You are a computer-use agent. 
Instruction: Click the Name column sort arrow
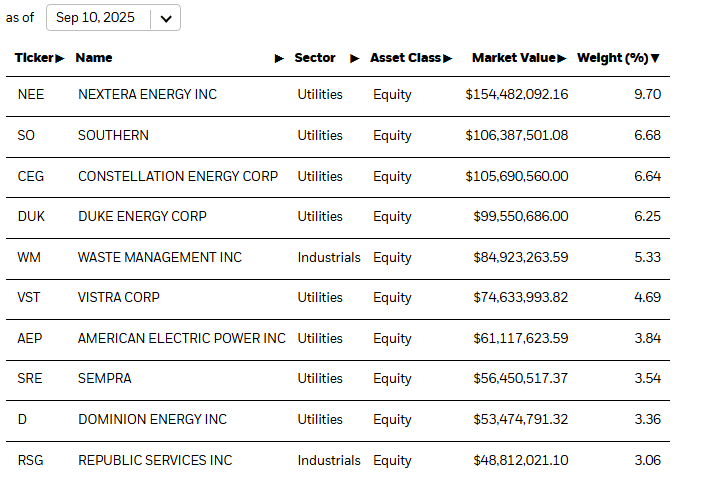click(279, 58)
